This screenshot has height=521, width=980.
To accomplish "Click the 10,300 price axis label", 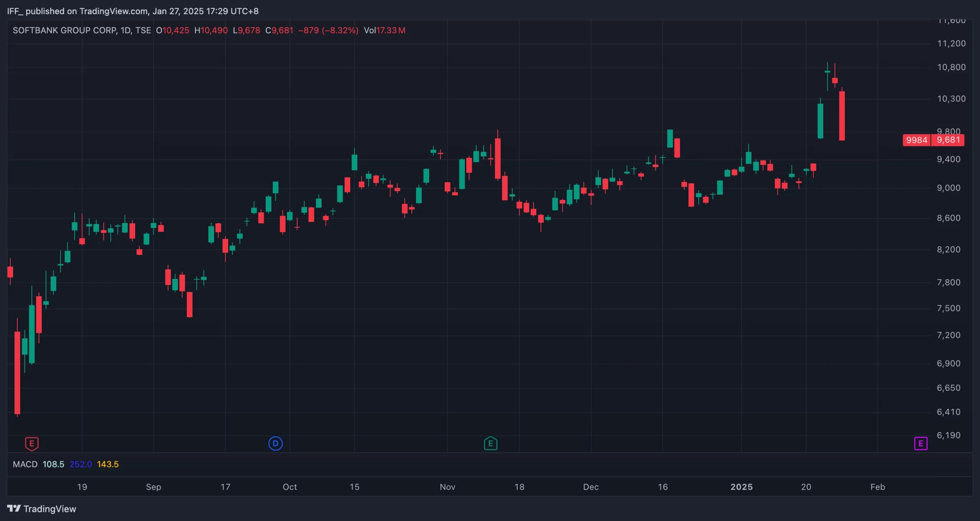I will [951, 99].
